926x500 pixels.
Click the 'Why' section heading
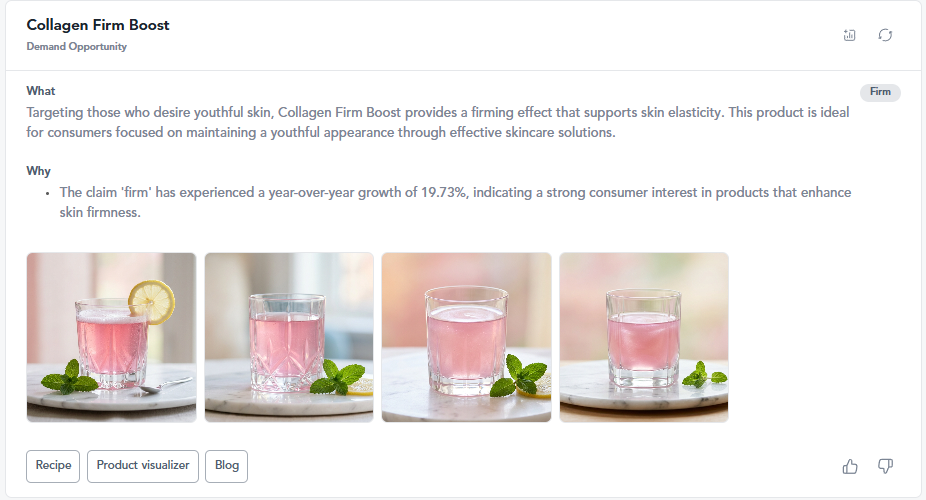point(38,171)
